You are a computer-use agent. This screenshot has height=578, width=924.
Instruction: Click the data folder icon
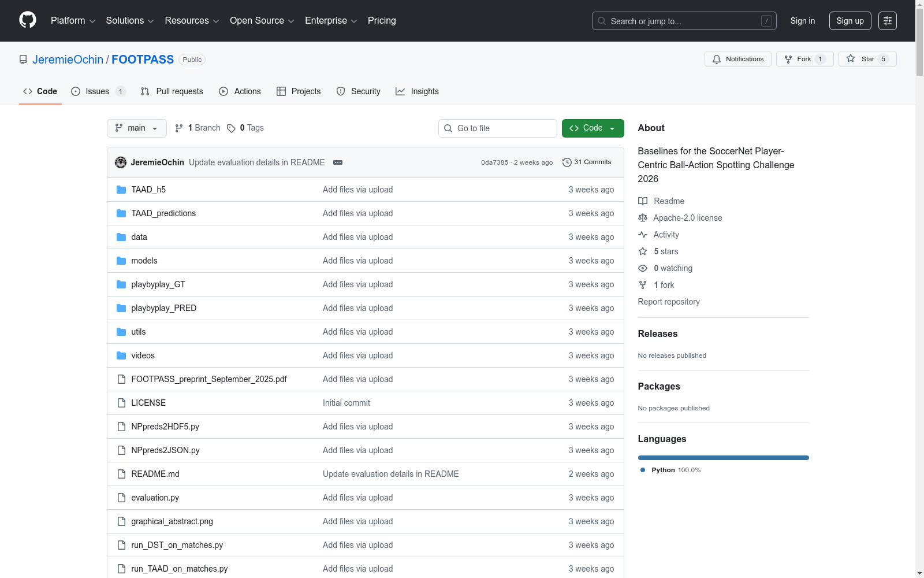(x=121, y=237)
